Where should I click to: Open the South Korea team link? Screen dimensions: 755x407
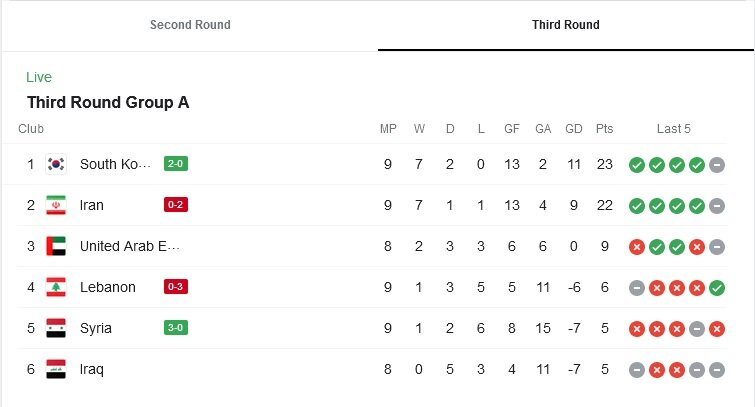115,164
